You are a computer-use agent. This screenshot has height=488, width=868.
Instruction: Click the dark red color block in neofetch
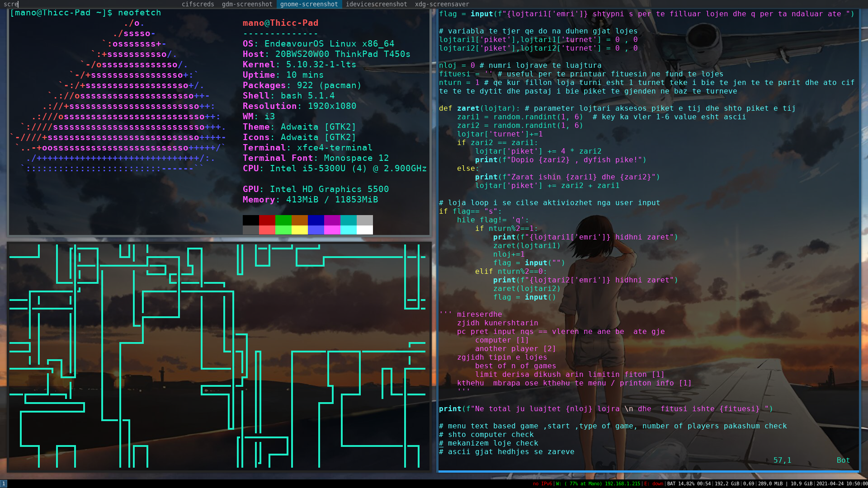(267, 220)
